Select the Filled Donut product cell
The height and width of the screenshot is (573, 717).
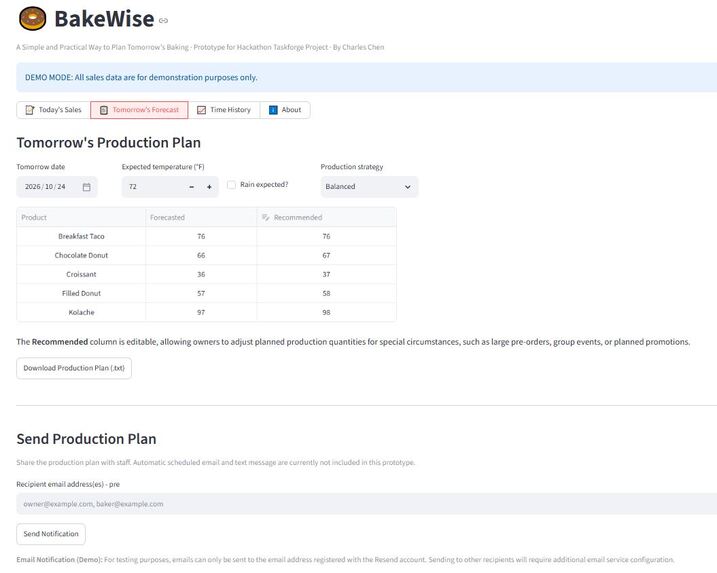coord(81,293)
